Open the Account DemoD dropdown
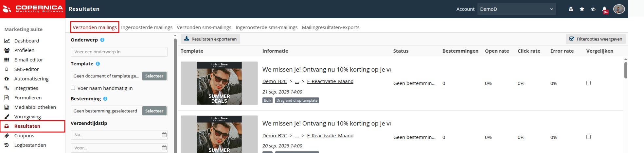Image resolution: width=644 pixels, height=153 pixels. click(516, 9)
